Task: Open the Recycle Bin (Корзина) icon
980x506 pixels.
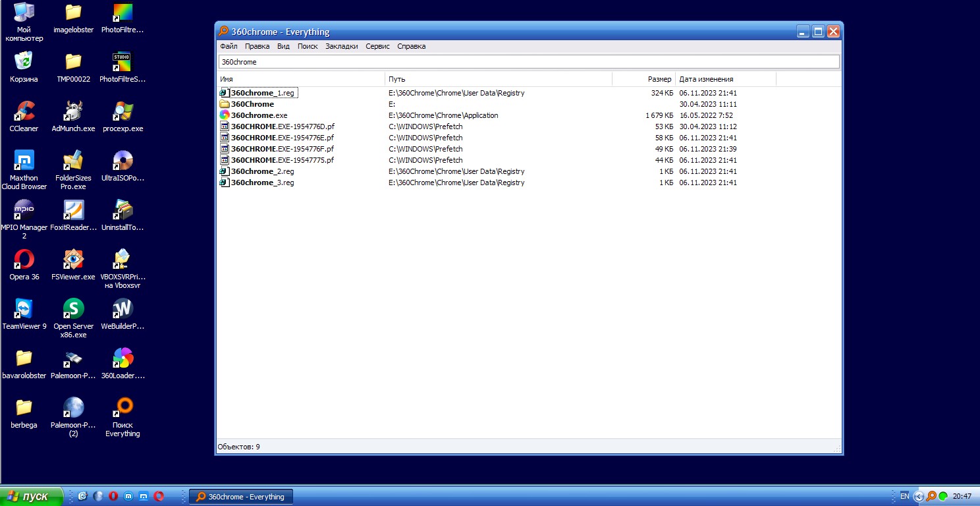Action: point(24,67)
